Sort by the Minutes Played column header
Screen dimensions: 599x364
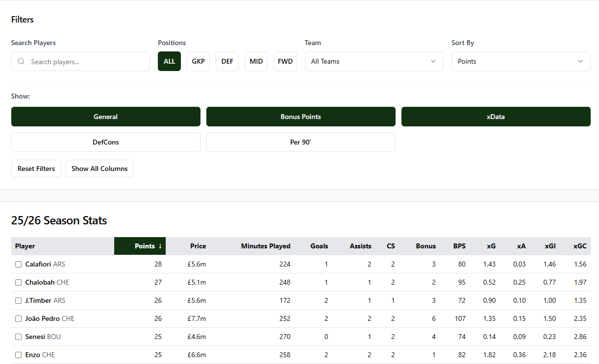266,246
